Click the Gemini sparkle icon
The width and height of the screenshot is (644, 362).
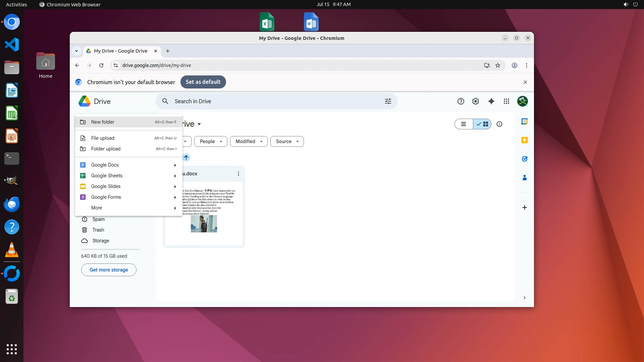coord(491,101)
